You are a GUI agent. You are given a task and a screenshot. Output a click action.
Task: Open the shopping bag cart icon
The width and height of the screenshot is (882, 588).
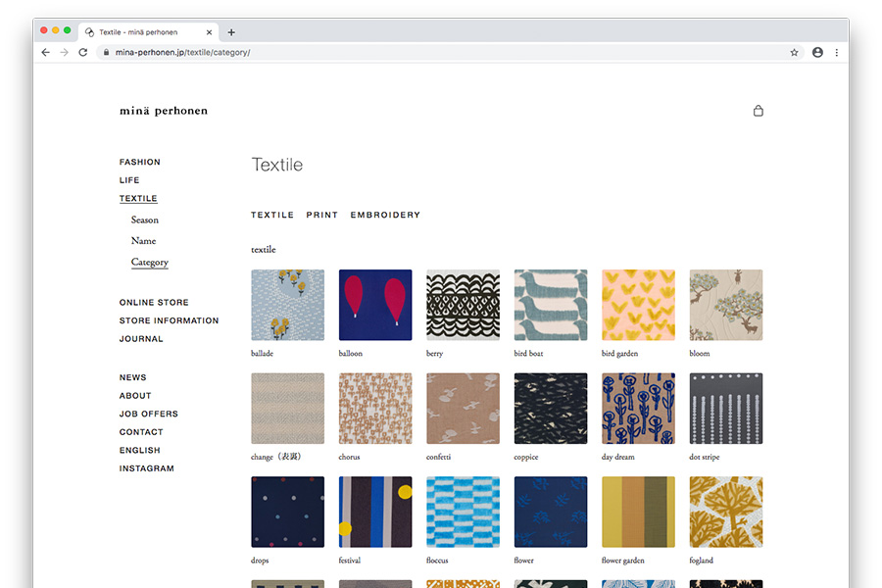coord(759,111)
